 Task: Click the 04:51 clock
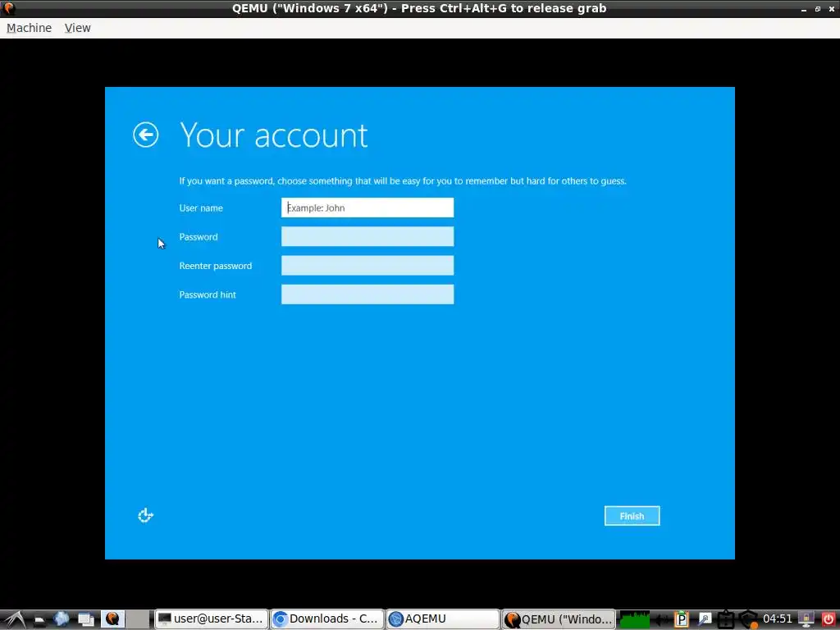[x=777, y=619]
